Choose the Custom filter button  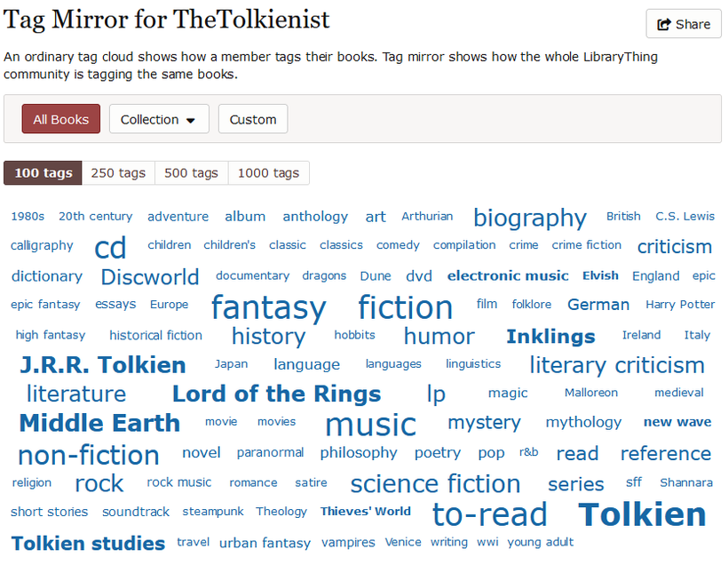pos(253,119)
